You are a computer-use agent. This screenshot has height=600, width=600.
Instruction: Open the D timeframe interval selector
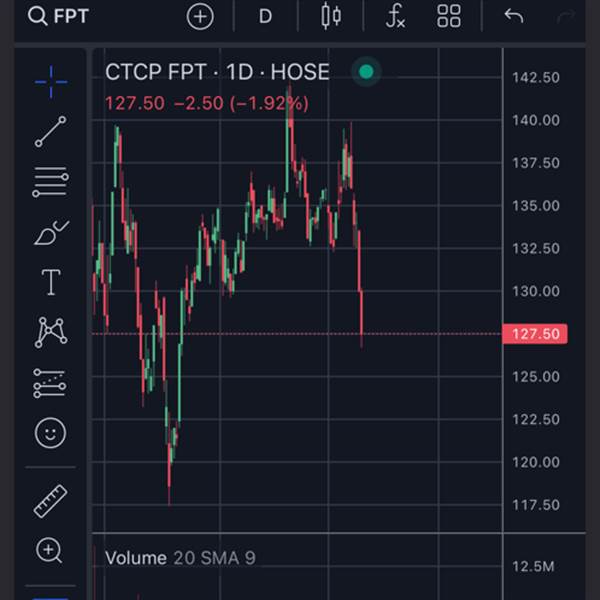pos(265,16)
